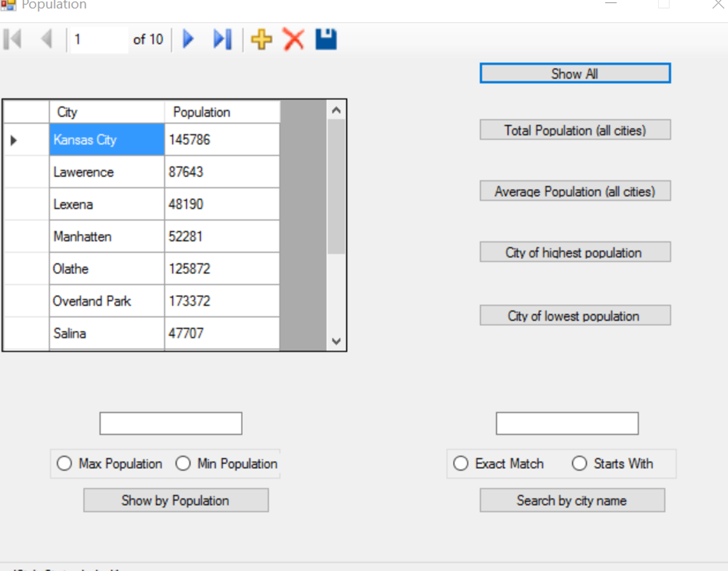Image resolution: width=728 pixels, height=571 pixels.
Task: Select the Lexena city cell
Action: click(107, 204)
